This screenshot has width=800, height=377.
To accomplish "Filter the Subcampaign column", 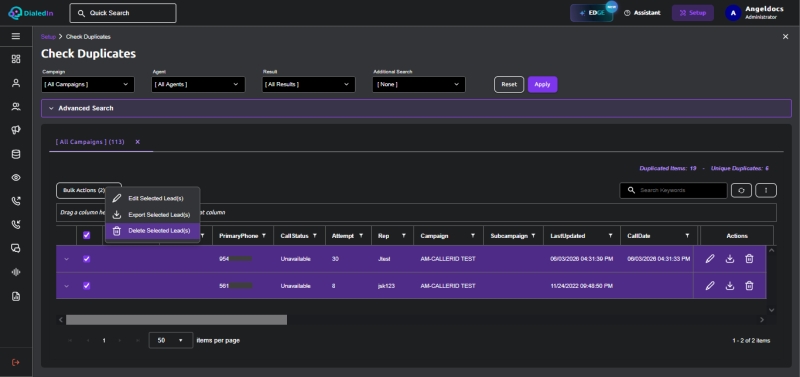I will pos(533,236).
